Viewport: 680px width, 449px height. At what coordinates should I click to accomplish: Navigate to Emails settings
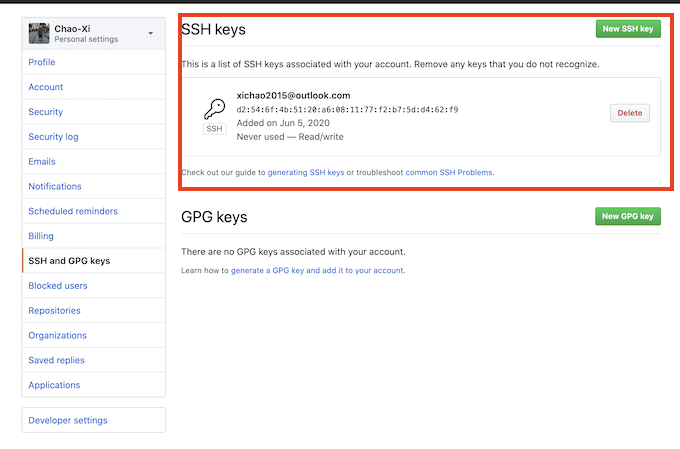coord(42,161)
